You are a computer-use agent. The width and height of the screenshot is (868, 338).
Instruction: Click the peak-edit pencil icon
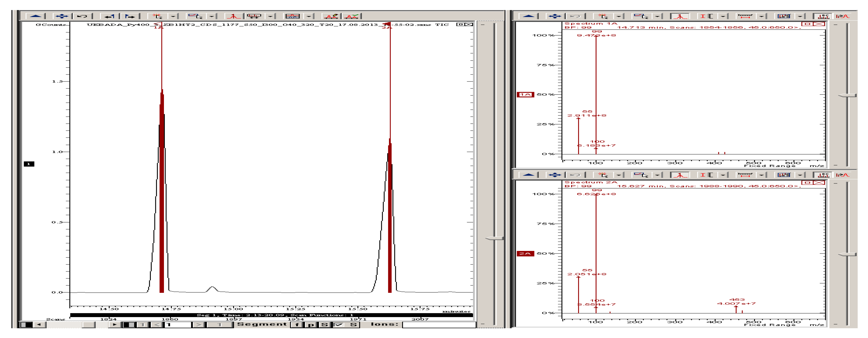coord(331,16)
